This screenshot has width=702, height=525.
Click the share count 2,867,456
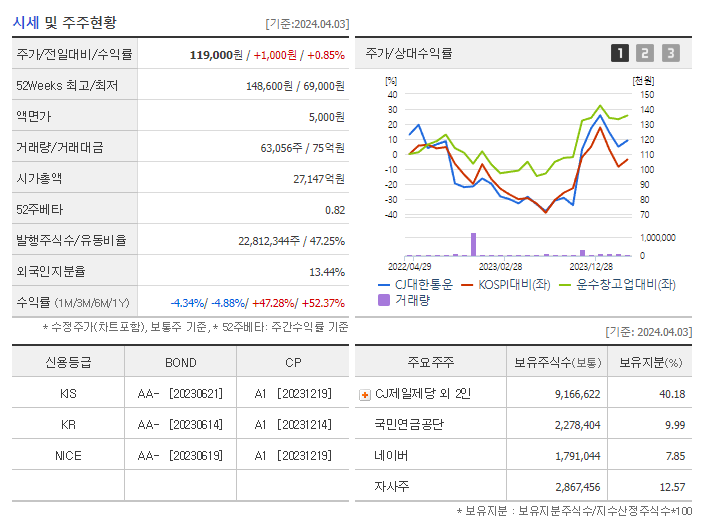[x=578, y=487]
